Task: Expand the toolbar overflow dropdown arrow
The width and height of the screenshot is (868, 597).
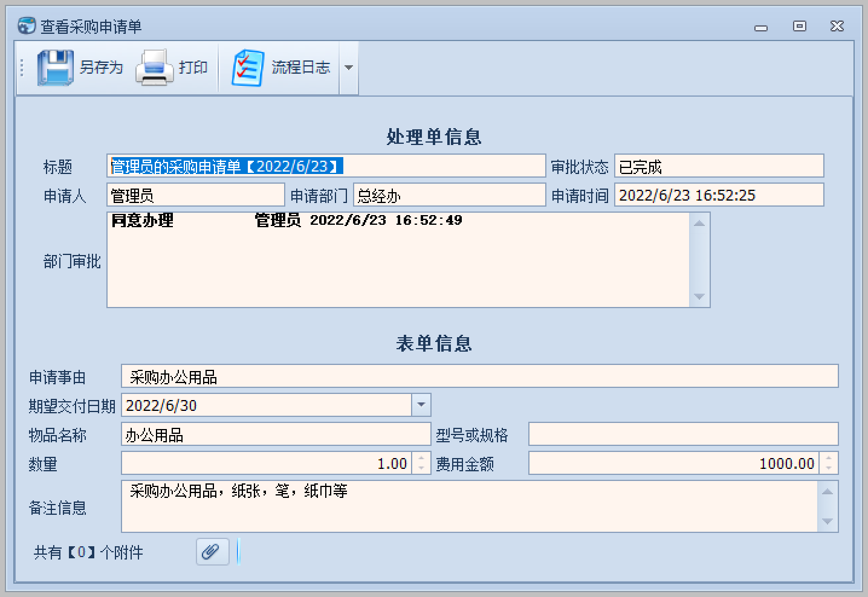Action: 348,68
